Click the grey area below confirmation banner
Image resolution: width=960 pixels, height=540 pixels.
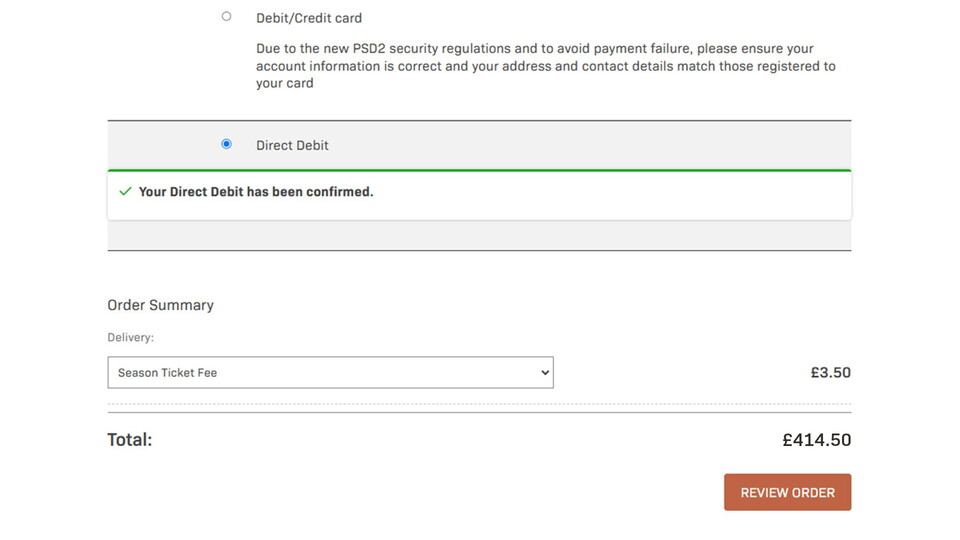click(x=479, y=235)
